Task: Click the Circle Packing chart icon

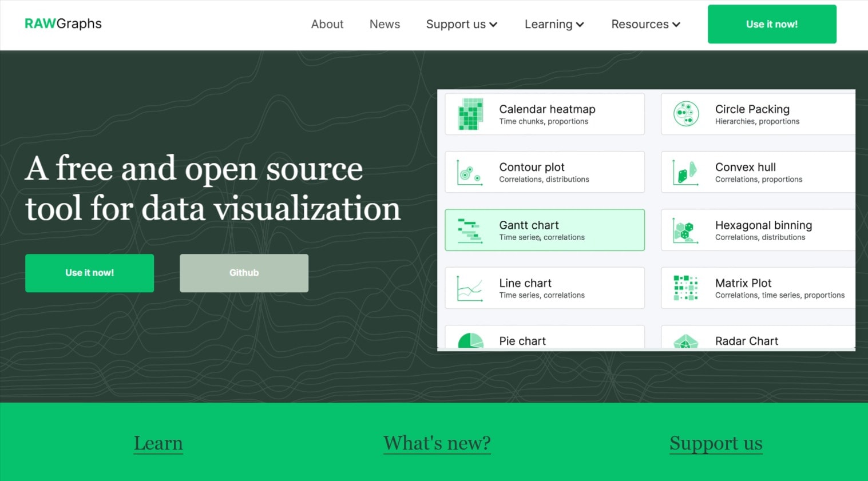Action: pyautogui.click(x=686, y=114)
